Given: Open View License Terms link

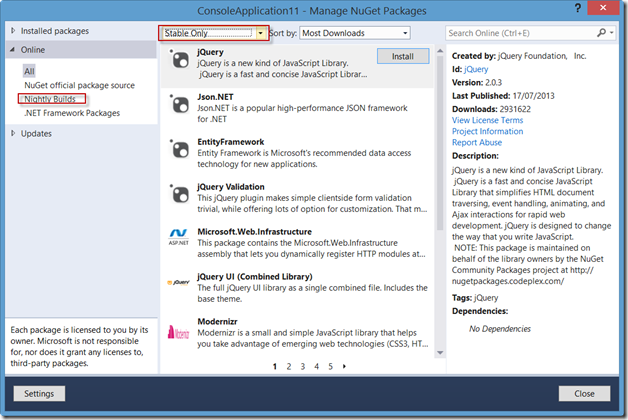Looking at the screenshot, I should (x=487, y=120).
